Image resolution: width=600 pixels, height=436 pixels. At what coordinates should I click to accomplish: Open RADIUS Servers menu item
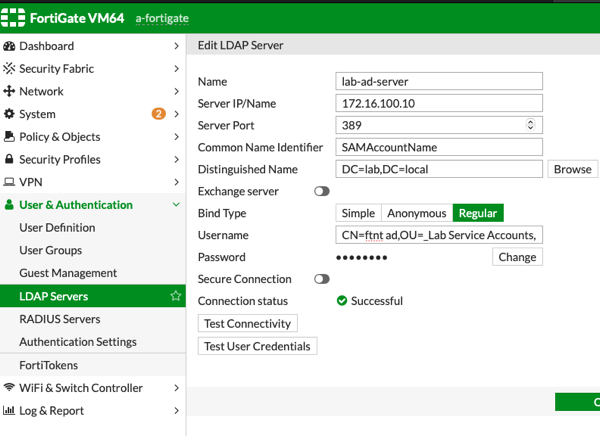[x=60, y=319]
